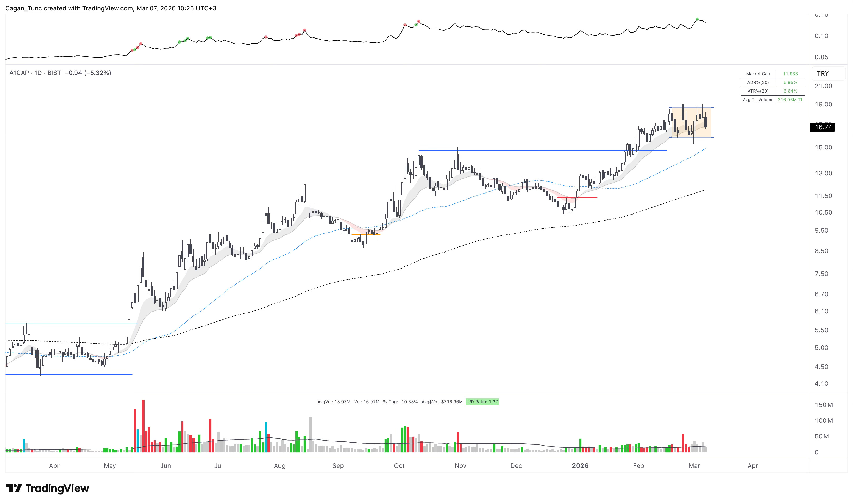Click the tallest red volume bar in May
Screen dimensions: 853x504
143,426
